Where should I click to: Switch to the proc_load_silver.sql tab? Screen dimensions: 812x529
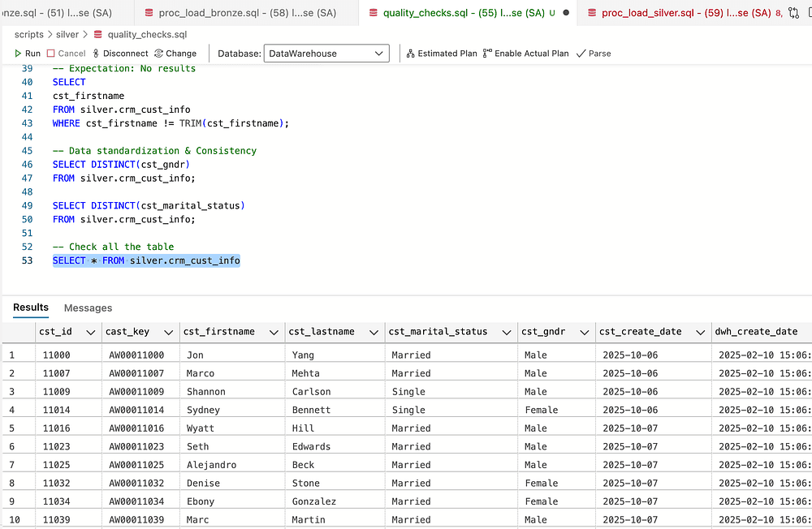pos(685,13)
